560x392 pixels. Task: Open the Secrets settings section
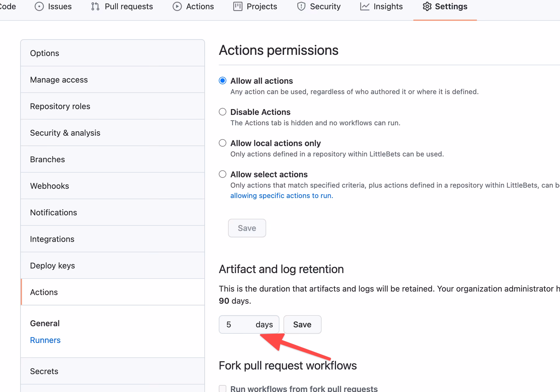pos(44,371)
